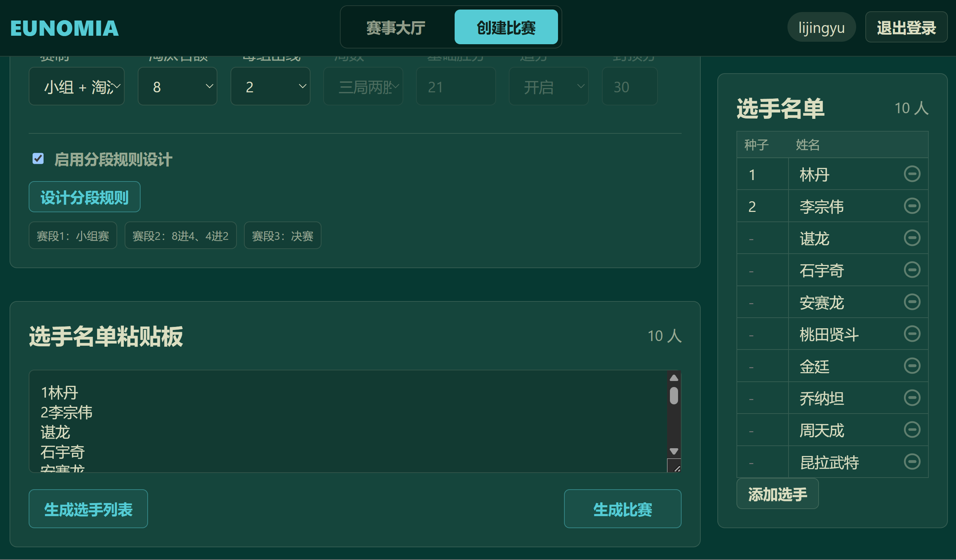
Task: Remove player 金廷 with minus icon
Action: 912,365
